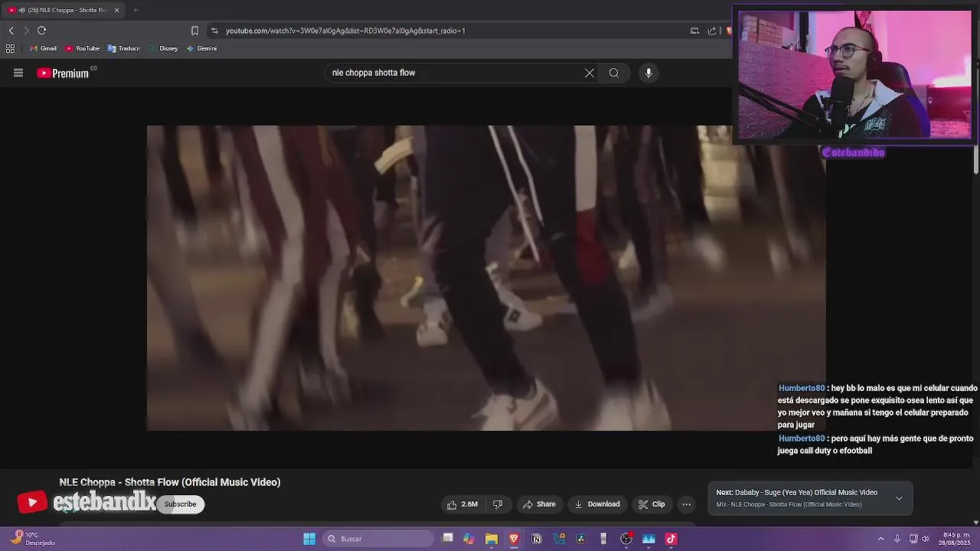Screen dimensions: 980x551
Task: Open File Explorer from the taskbar
Action: tap(492, 539)
